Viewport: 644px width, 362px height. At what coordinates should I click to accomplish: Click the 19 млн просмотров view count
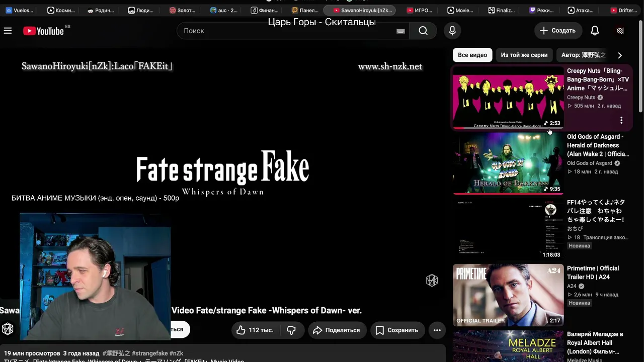click(32, 353)
